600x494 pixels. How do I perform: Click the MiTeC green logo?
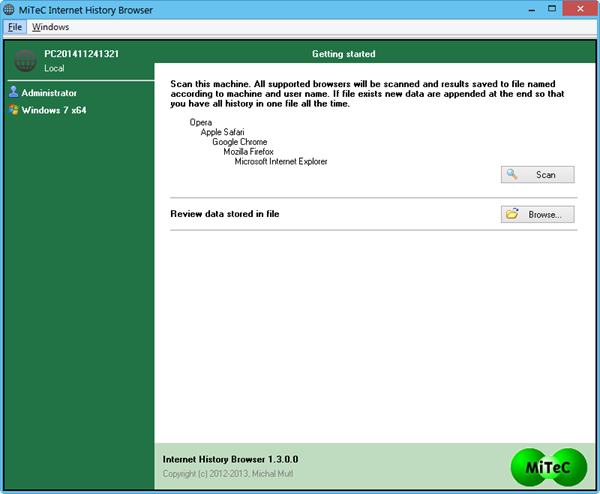click(548, 467)
